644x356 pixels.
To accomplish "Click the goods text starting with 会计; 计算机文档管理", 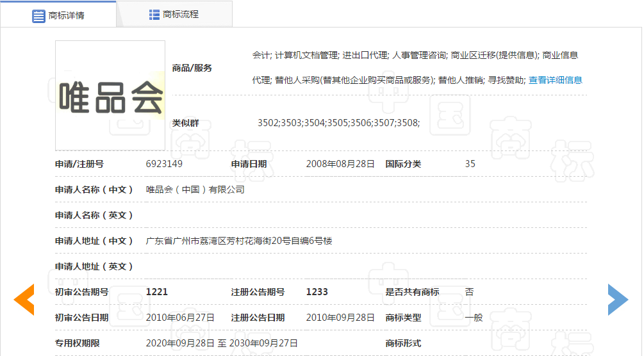I will click(x=415, y=56).
